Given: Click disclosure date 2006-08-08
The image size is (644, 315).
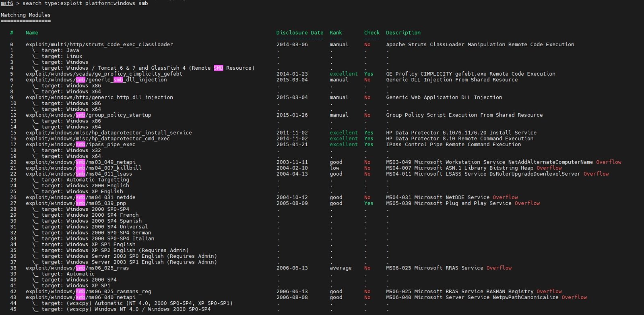Looking at the screenshot, I should [x=292, y=297].
